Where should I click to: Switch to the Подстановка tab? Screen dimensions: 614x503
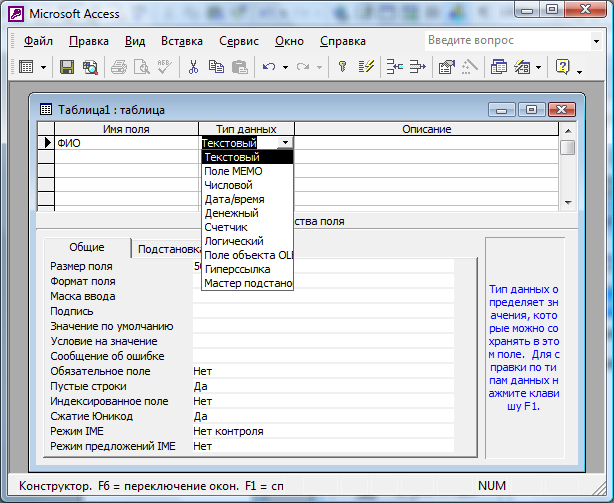[x=167, y=249]
